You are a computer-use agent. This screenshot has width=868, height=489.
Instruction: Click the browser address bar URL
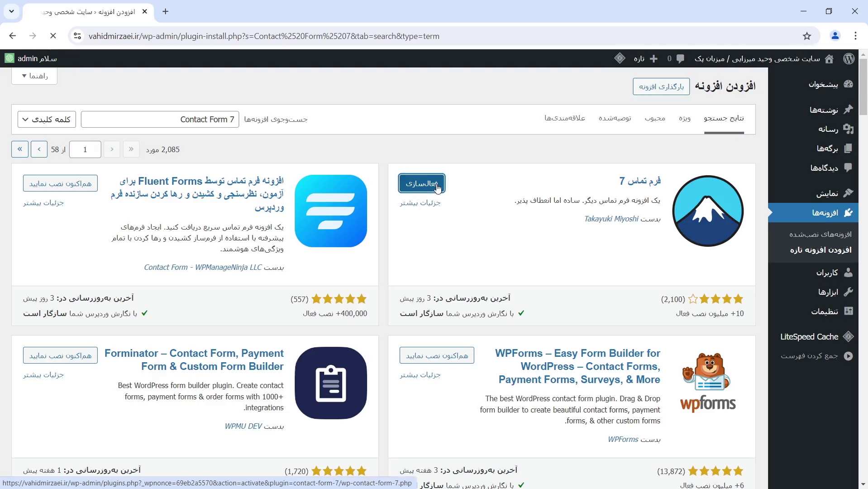pyautogui.click(x=264, y=36)
